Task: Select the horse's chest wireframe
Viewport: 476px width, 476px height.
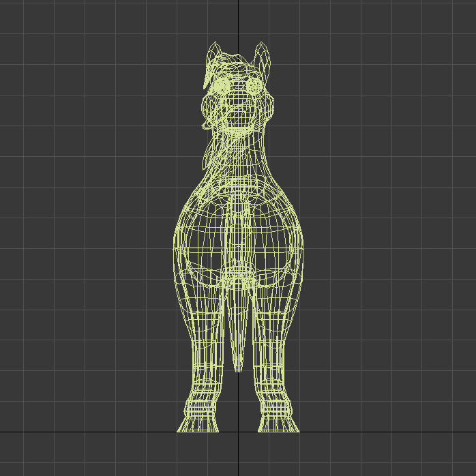Action: (238, 225)
